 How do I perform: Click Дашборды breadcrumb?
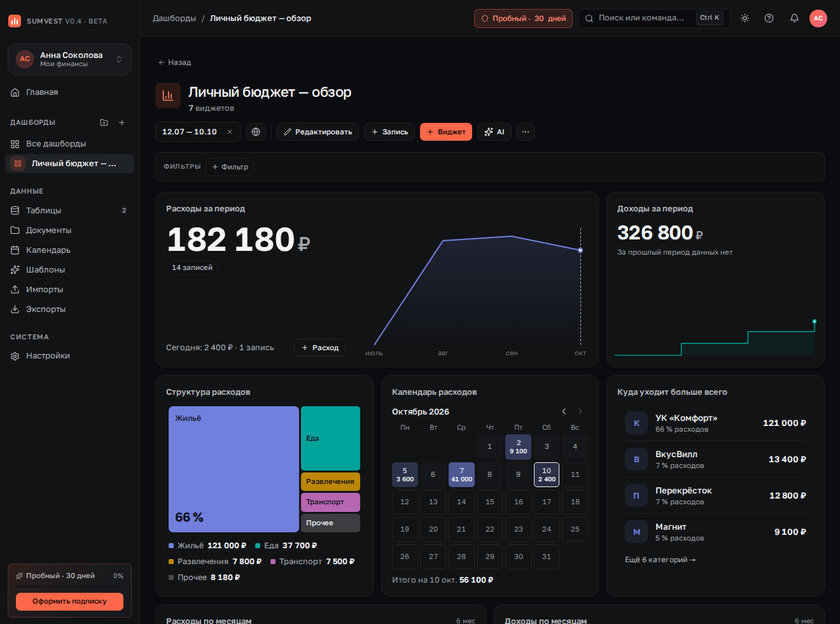[x=174, y=18]
